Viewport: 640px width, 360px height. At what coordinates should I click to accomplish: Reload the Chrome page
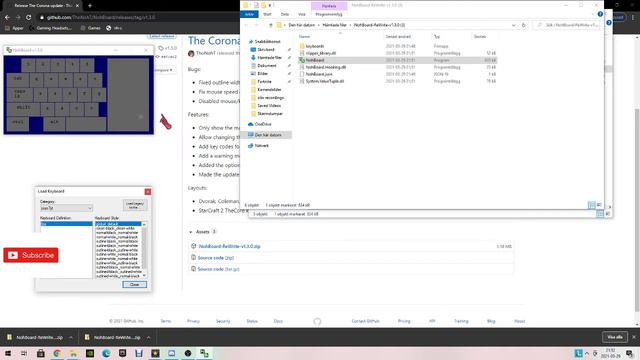29,18
